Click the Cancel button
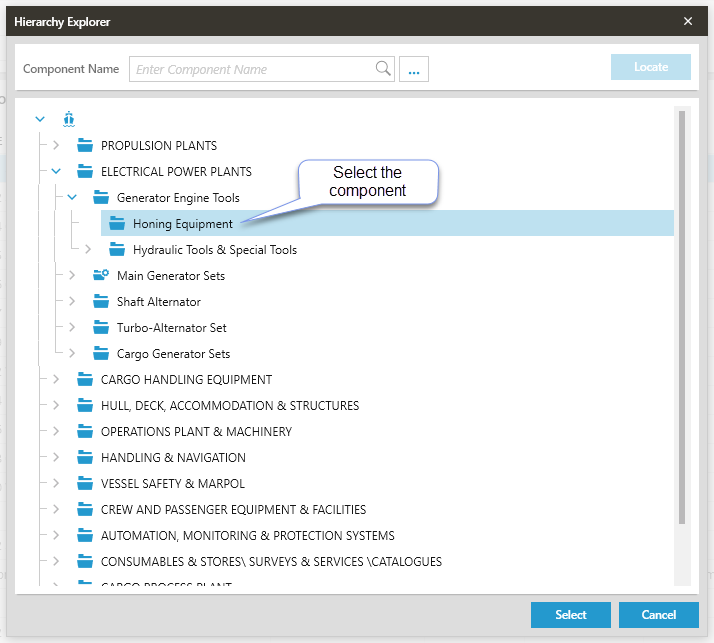Viewport: 714px width, 643px height. (x=658, y=615)
